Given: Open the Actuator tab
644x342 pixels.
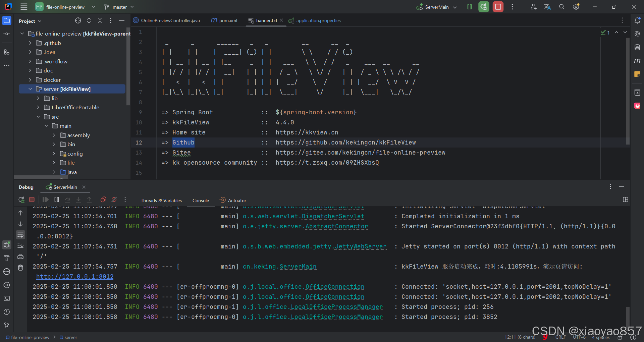Looking at the screenshot, I should (233, 201).
